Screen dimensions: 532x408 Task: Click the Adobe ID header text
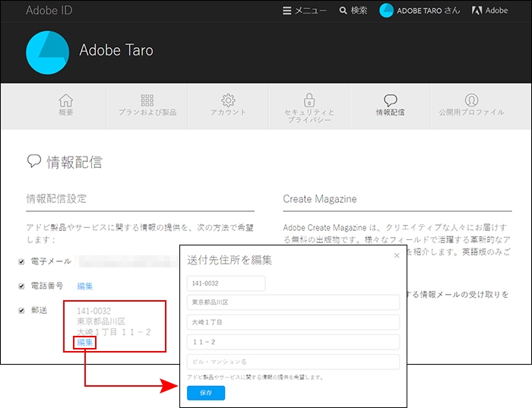pos(49,10)
